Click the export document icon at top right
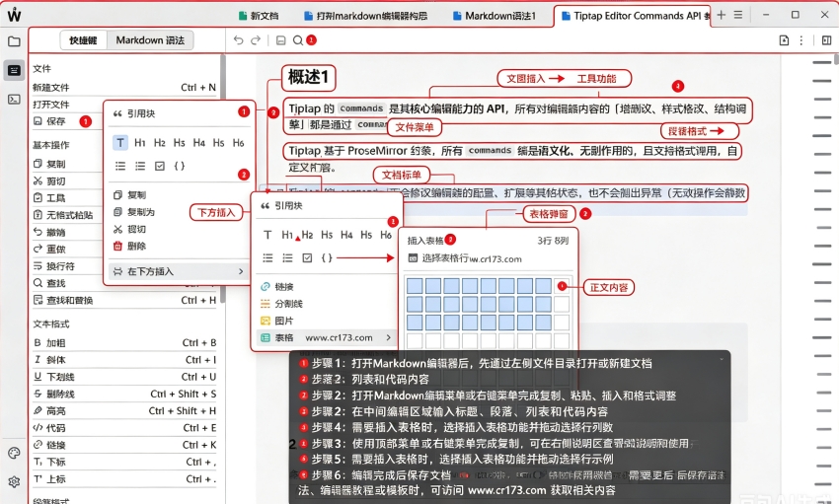This screenshot has width=839, height=504. click(784, 40)
